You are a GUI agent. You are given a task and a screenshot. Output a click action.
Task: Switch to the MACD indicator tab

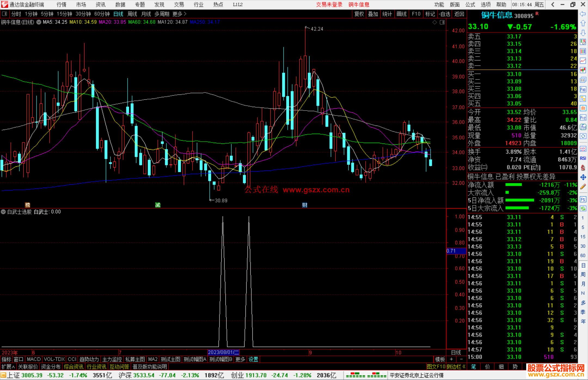(34, 359)
